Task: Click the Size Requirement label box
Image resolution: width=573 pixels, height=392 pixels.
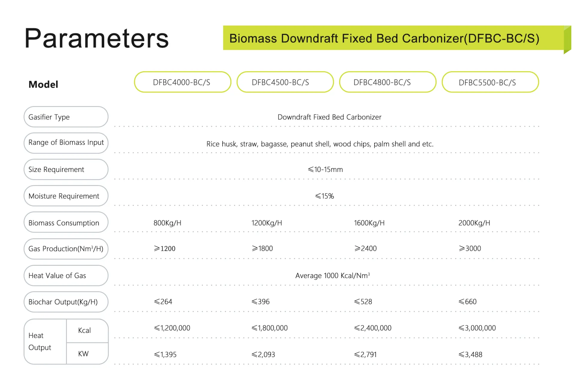Action: pyautogui.click(x=66, y=170)
